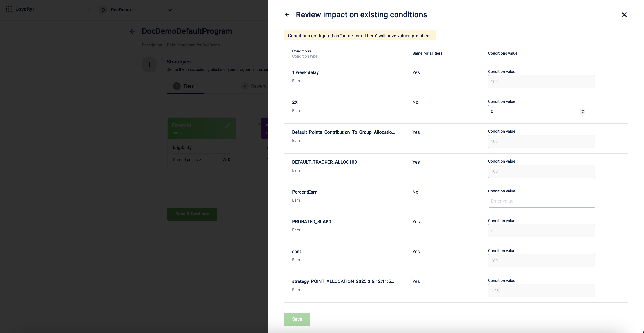Switch to the Reward step tab
Viewport: 644px width, 333px height.
click(255, 86)
